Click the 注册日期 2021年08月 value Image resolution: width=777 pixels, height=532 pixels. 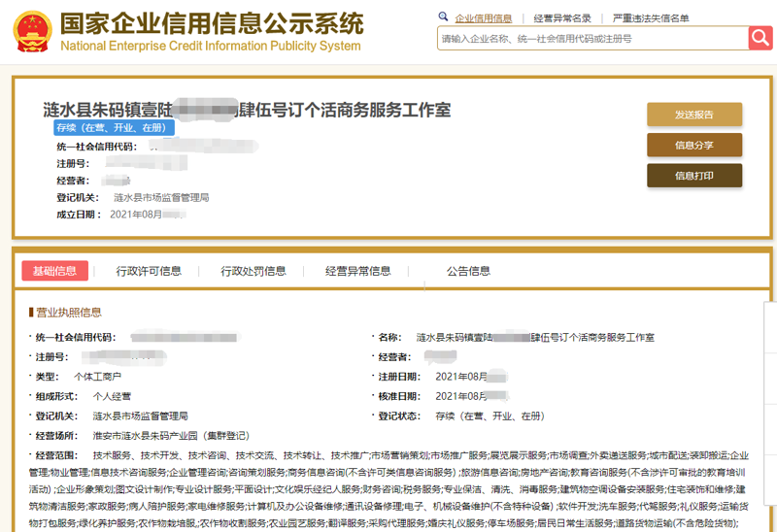(471, 377)
